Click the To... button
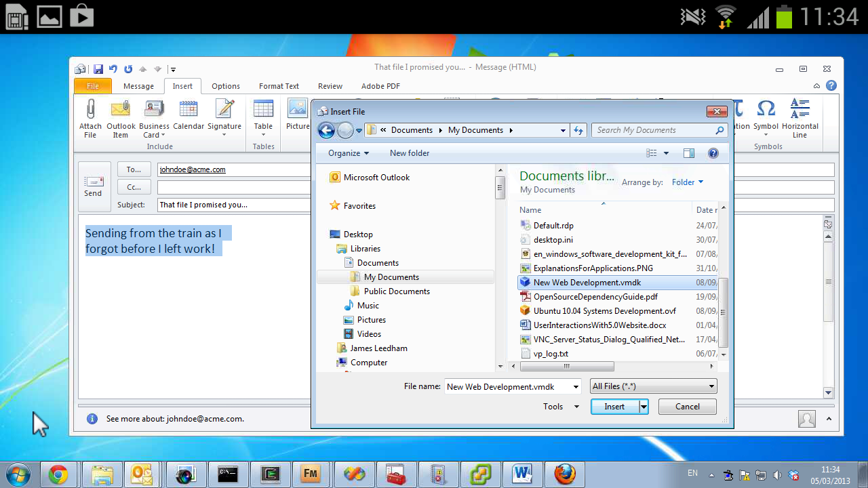The width and height of the screenshot is (868, 488). tap(134, 169)
